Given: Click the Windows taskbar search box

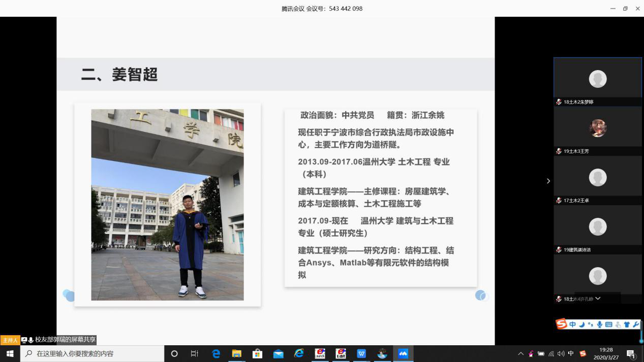Looking at the screenshot, I should [x=93, y=353].
